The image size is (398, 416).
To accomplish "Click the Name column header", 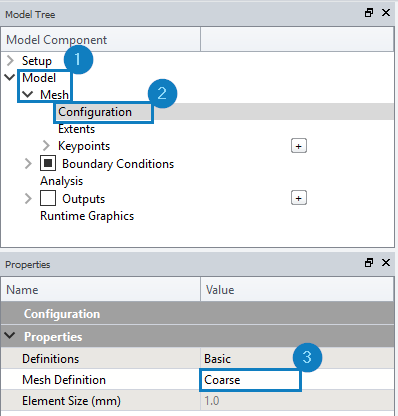I will (x=101, y=289).
